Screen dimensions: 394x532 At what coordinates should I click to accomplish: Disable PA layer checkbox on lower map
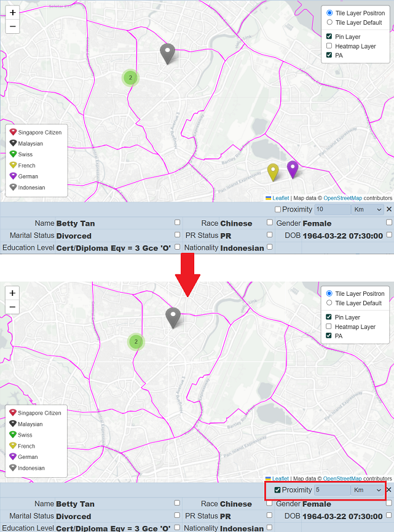click(329, 336)
